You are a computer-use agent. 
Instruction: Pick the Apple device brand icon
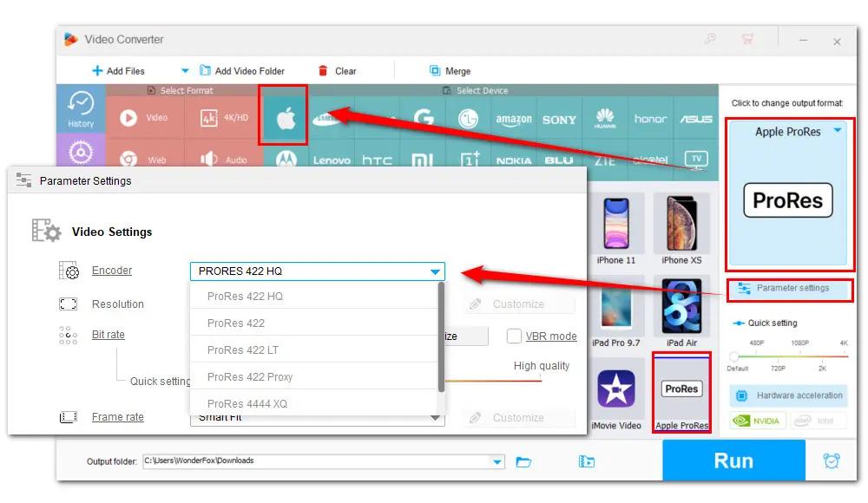286,118
